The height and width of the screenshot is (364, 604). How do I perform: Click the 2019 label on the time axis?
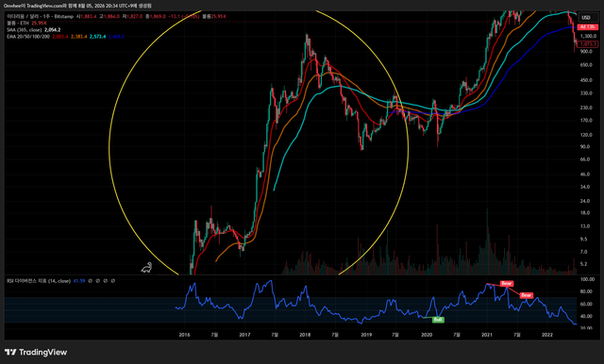click(x=366, y=335)
